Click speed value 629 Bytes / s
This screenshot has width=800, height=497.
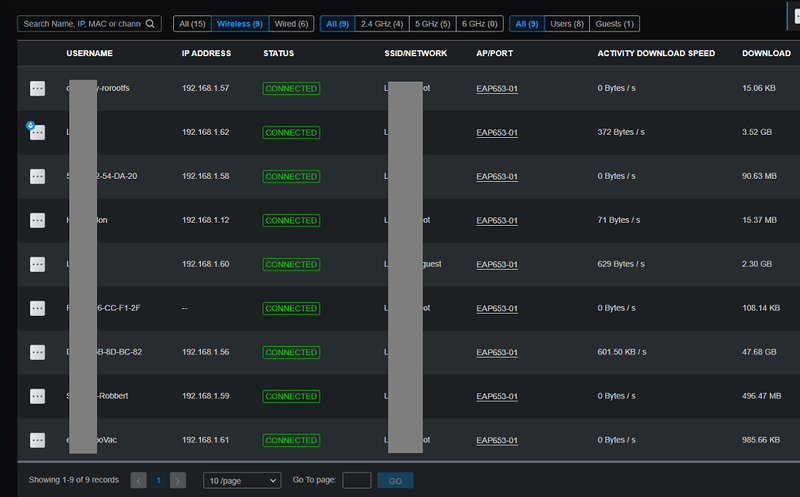(x=621, y=264)
